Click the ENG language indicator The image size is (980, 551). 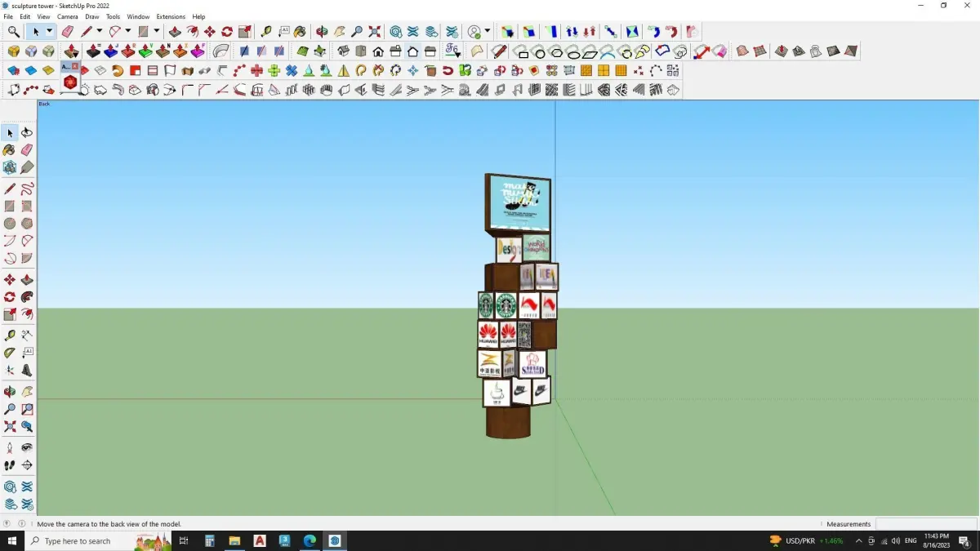(x=911, y=540)
